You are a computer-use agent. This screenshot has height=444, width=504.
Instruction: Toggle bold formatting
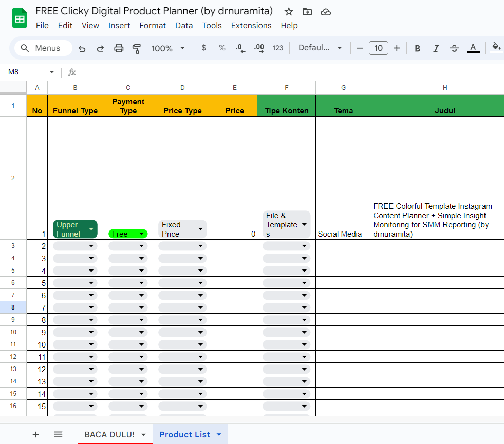(x=417, y=48)
